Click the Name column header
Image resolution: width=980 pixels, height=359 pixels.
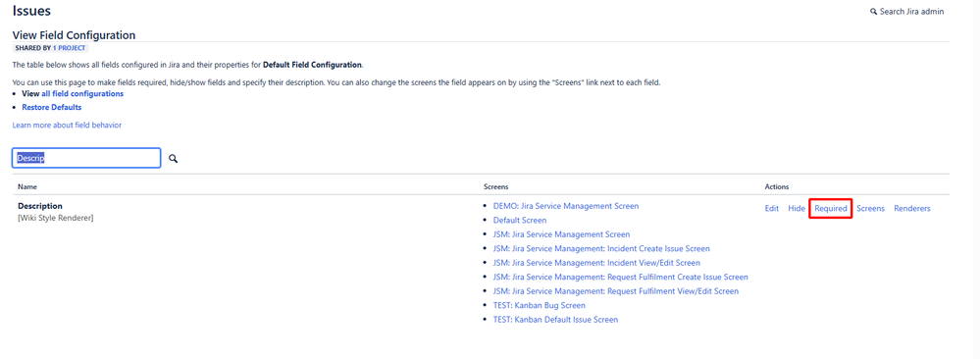[x=27, y=186]
